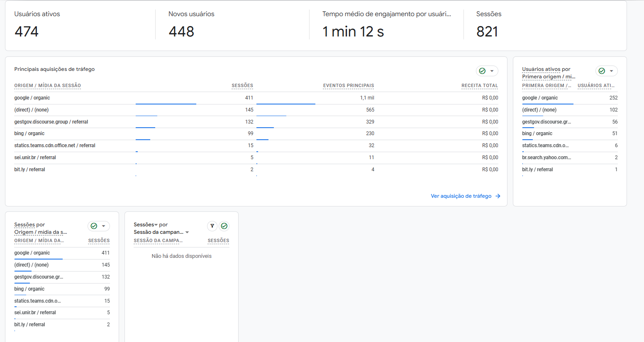
Task: Open the filter icon on the campaign sessions card
Action: click(x=212, y=226)
